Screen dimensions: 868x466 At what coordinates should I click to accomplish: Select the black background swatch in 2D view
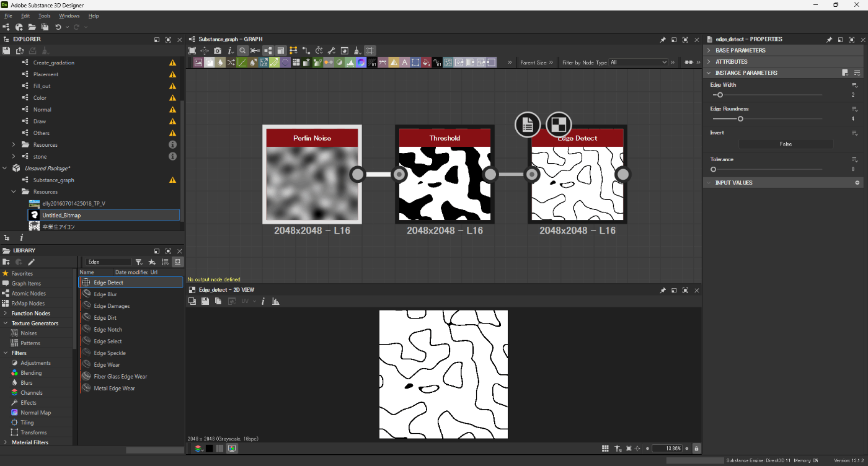click(x=210, y=448)
